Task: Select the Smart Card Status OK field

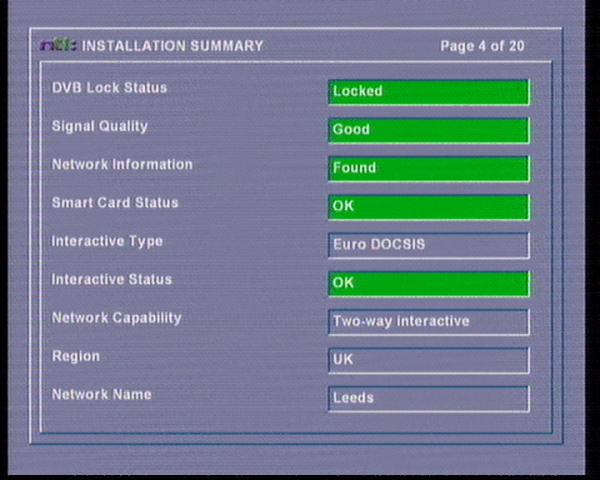Action: [428, 207]
